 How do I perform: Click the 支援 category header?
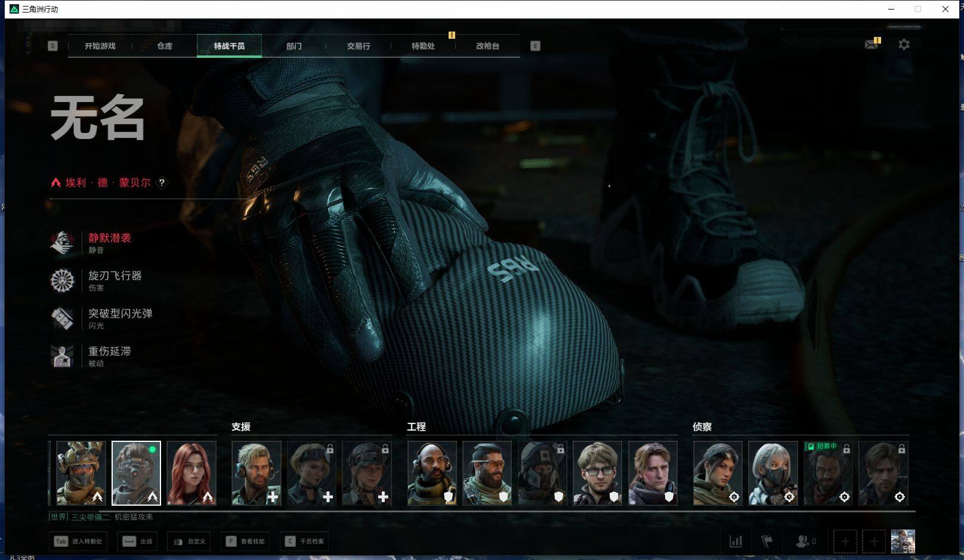coord(241,427)
